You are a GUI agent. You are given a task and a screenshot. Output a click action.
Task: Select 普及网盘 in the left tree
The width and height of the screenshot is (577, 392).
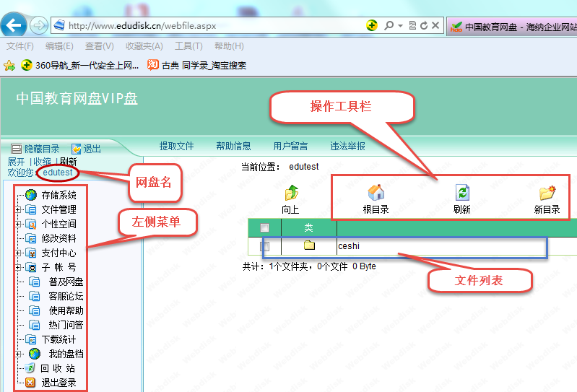click(66, 282)
